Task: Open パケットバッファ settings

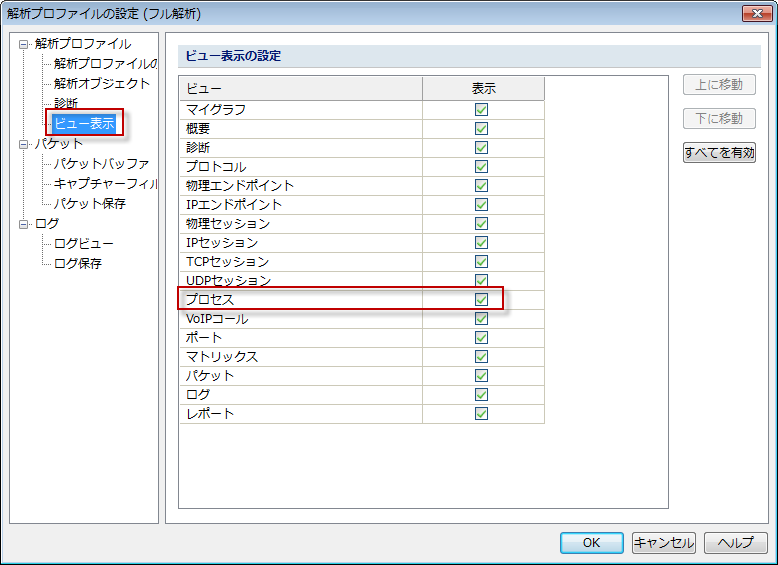Action: [102, 164]
